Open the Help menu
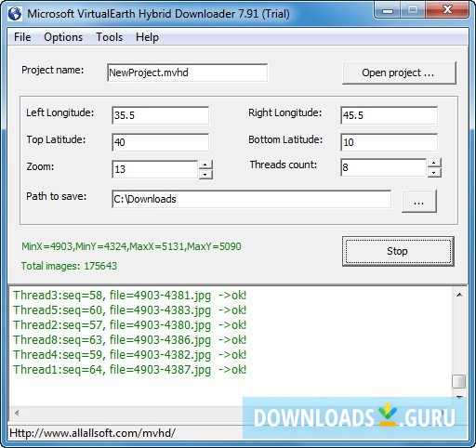This screenshot has width=476, height=448. coord(147,37)
